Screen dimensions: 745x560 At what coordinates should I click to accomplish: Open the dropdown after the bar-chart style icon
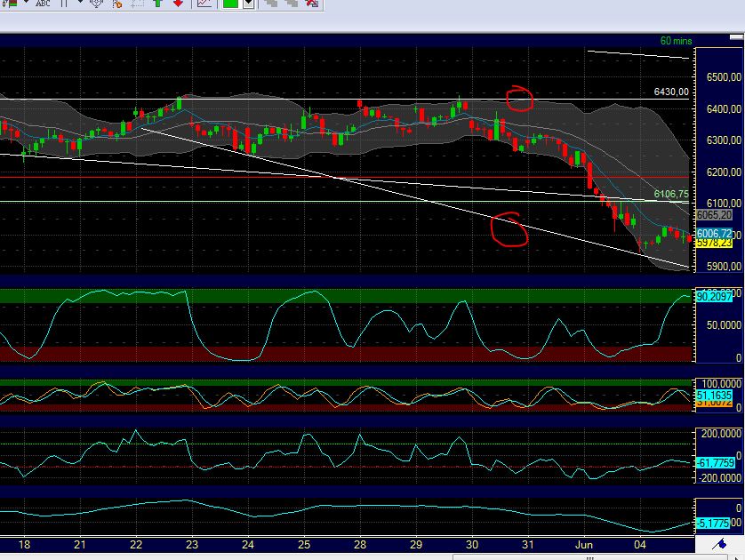(x=26, y=2)
